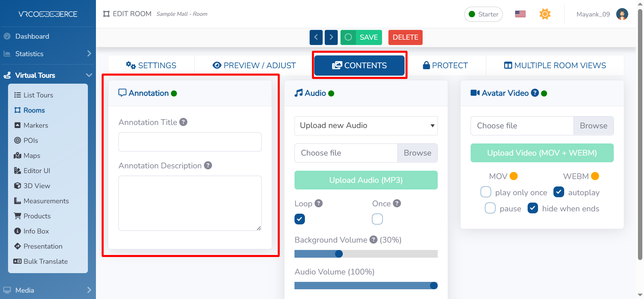644x299 pixels.
Task: Open the Upload new Audio dropdown
Action: pyautogui.click(x=366, y=126)
